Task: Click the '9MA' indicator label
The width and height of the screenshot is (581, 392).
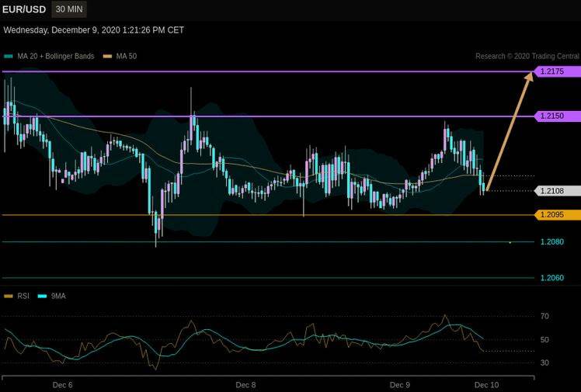Action: pos(58,296)
